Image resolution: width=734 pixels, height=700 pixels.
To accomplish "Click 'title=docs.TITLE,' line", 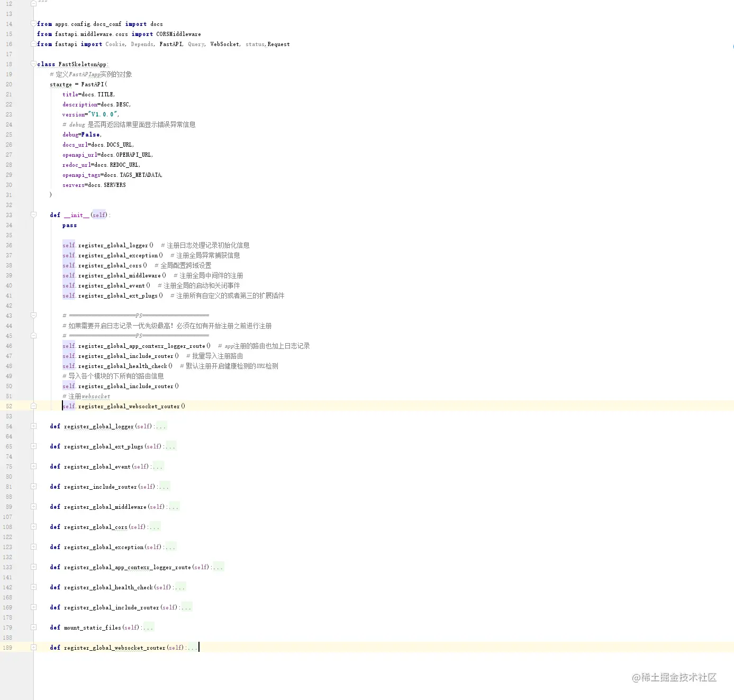I will pos(88,94).
